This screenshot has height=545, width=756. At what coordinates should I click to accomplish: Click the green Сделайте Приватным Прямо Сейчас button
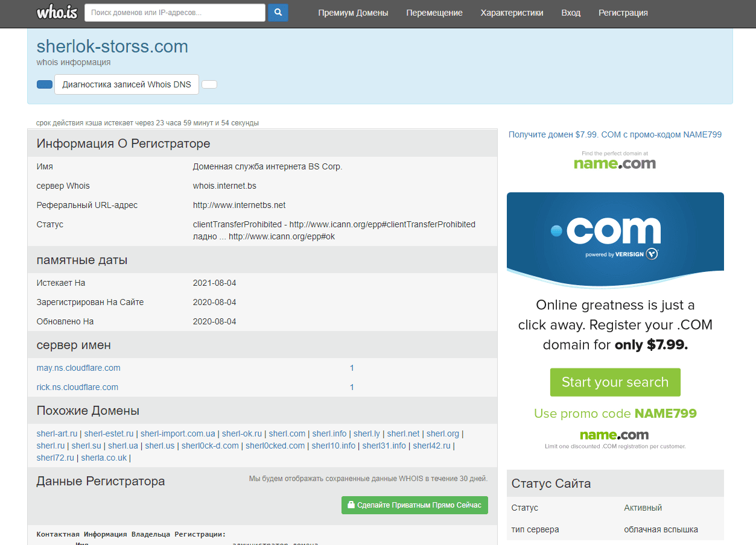click(x=414, y=505)
